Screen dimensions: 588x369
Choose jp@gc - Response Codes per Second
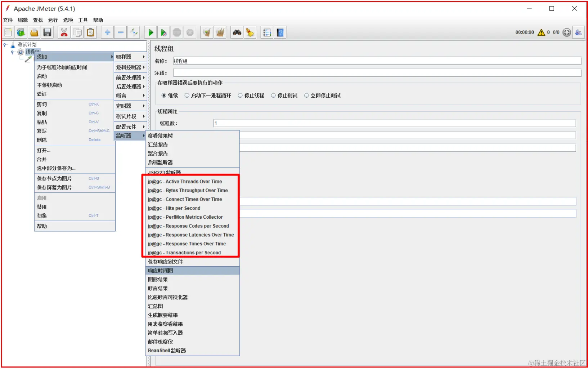pos(192,226)
